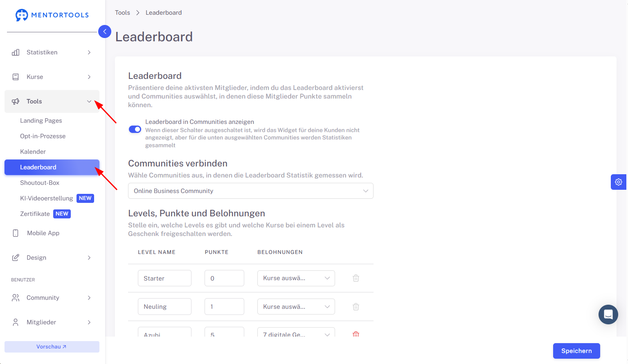Open the chat support bubble
Viewport: 628px width, 364px height.
[608, 315]
